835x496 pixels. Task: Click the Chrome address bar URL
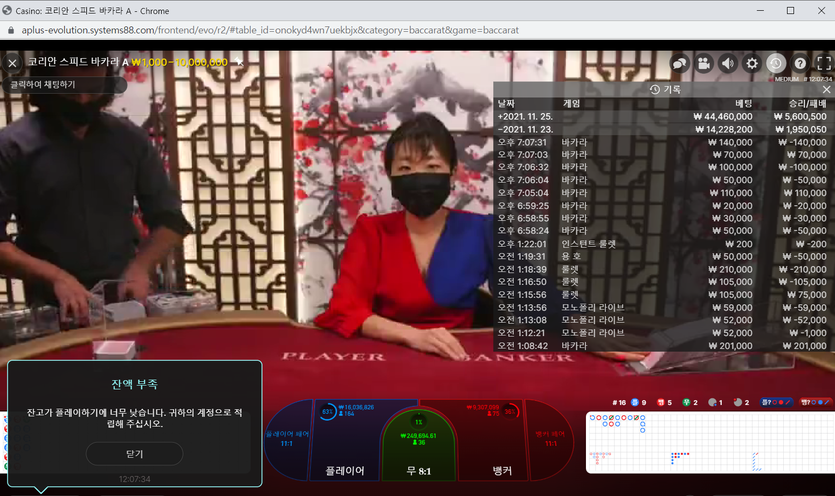pyautogui.click(x=270, y=30)
